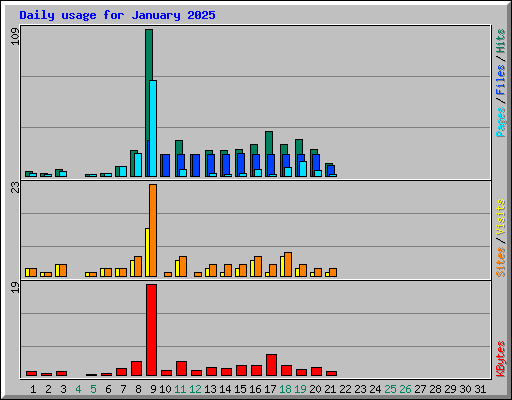Click the red KBytes bar for day 8
Screen dimensions: 512x400
coord(136,368)
